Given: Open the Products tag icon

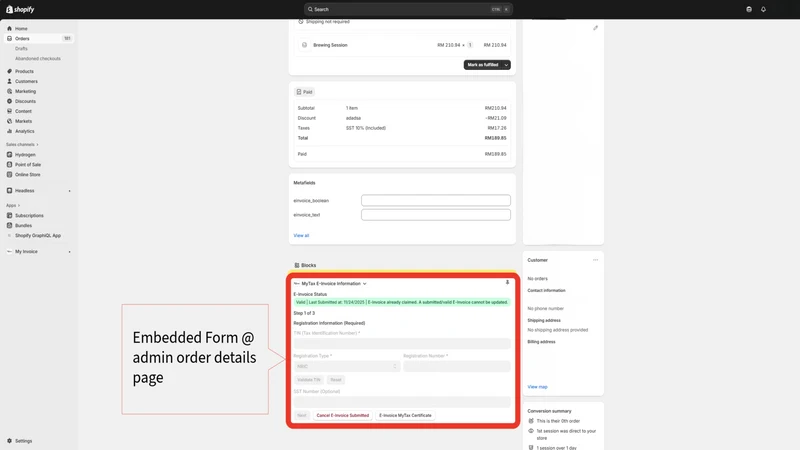Looking at the screenshot, I should click(x=9, y=71).
